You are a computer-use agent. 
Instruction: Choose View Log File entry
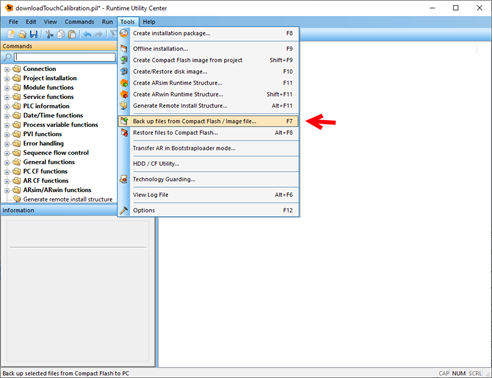tap(209, 195)
